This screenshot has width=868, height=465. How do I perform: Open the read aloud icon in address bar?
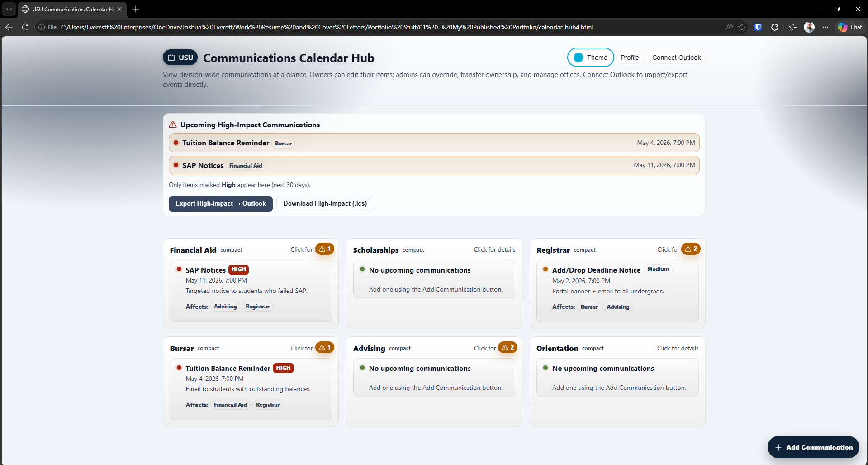(729, 27)
